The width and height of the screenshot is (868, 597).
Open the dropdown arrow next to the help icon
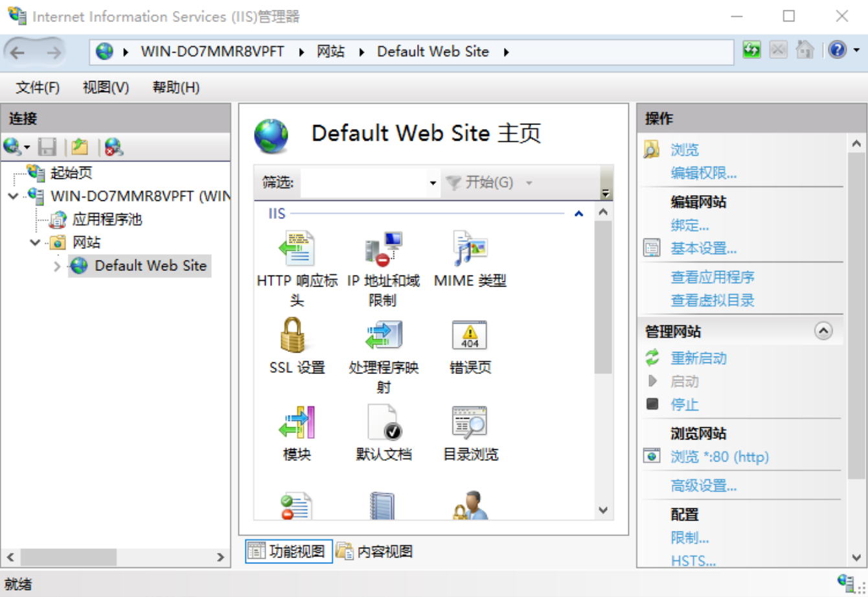(856, 50)
